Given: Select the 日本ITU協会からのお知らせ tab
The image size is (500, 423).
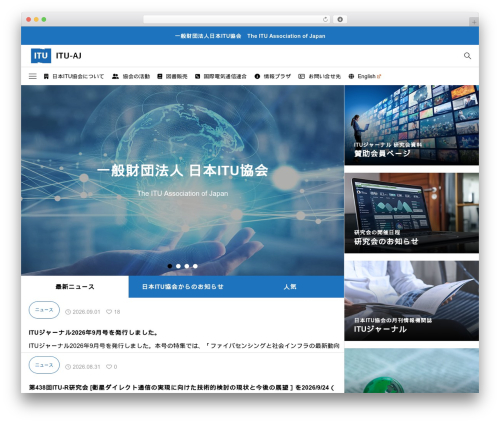Looking at the screenshot, I should [x=183, y=287].
